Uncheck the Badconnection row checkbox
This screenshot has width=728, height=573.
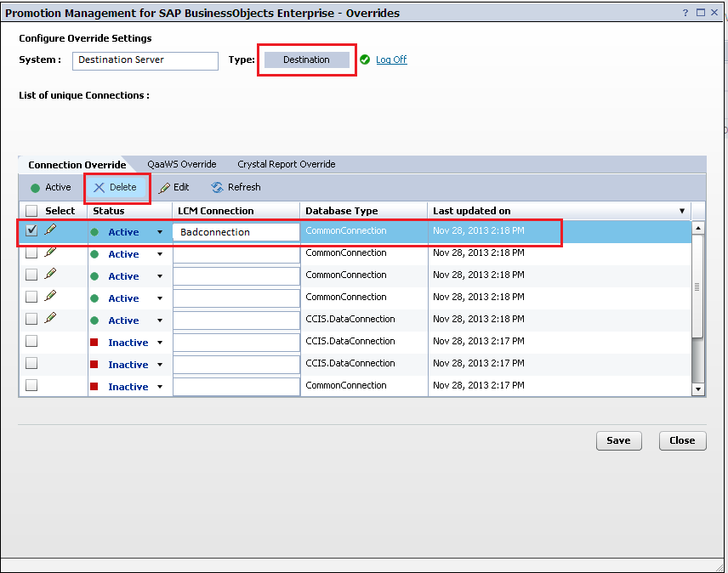pos(31,230)
